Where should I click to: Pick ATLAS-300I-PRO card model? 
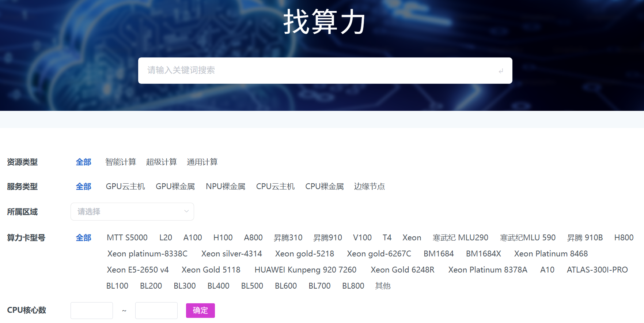597,270
